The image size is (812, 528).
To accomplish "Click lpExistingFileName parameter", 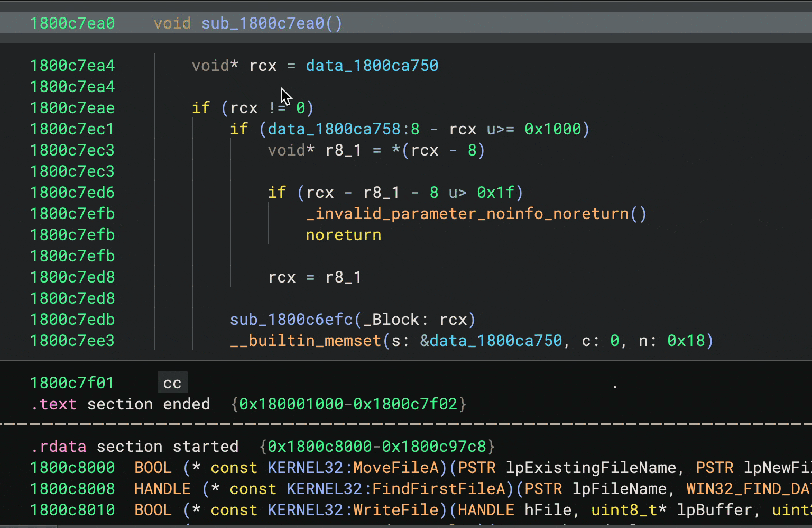I will (x=591, y=468).
